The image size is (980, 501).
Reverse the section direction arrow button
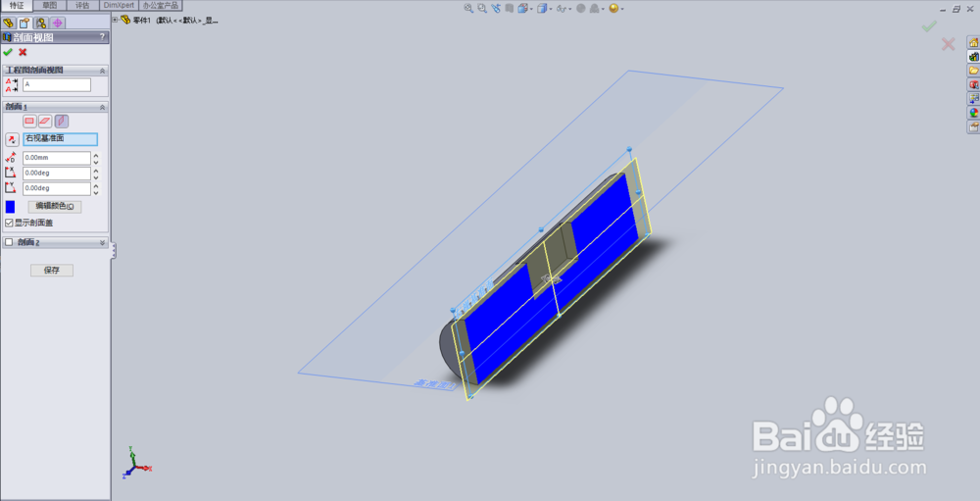pyautogui.click(x=12, y=139)
